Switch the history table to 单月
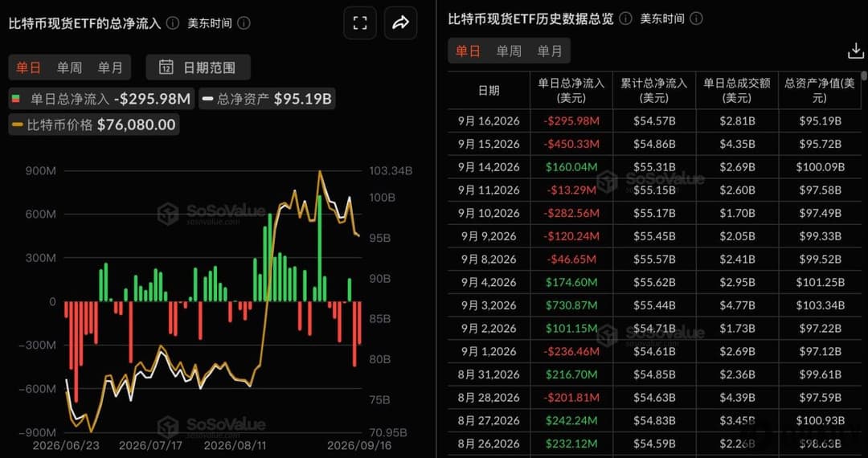 [x=550, y=51]
